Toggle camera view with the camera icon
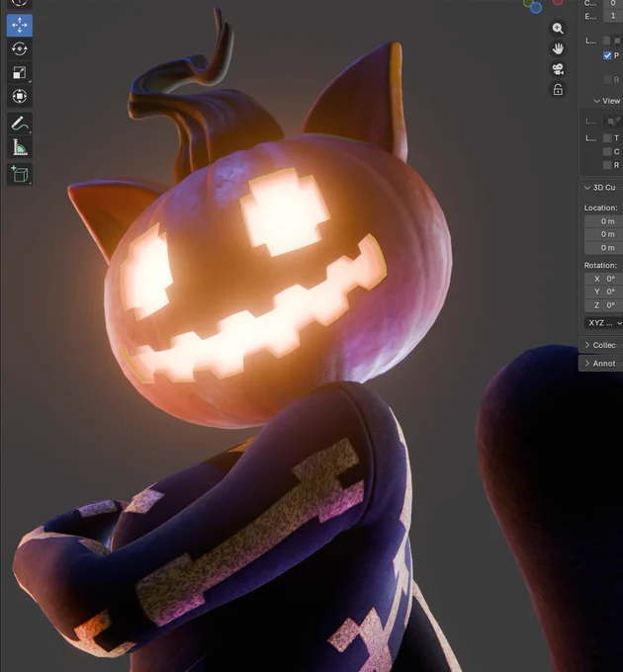The image size is (623, 672). coord(558,69)
